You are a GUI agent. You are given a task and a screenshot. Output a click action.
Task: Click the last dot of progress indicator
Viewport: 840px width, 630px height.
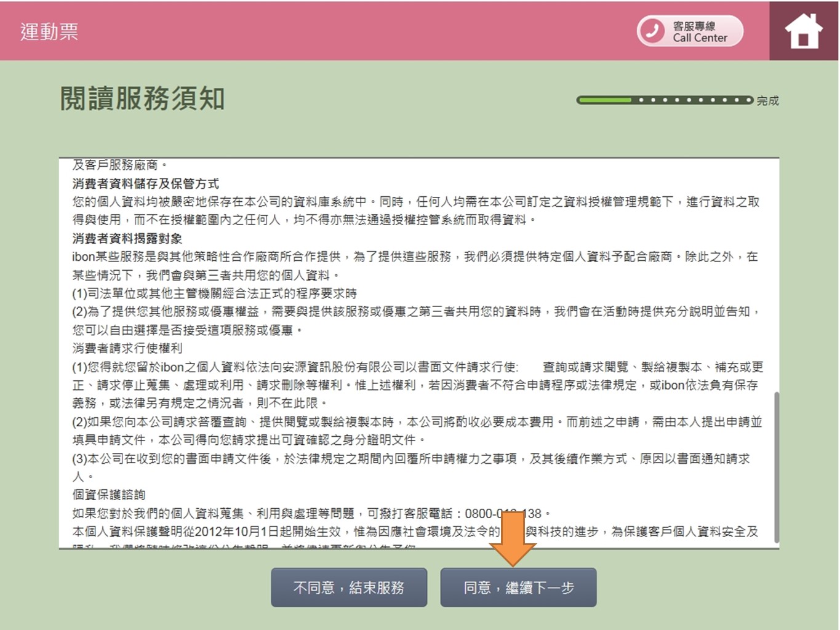tap(748, 100)
